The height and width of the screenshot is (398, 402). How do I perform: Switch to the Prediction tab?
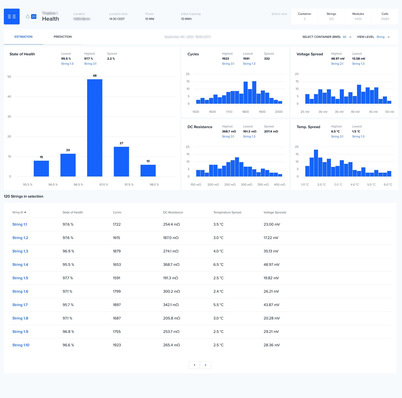point(63,37)
